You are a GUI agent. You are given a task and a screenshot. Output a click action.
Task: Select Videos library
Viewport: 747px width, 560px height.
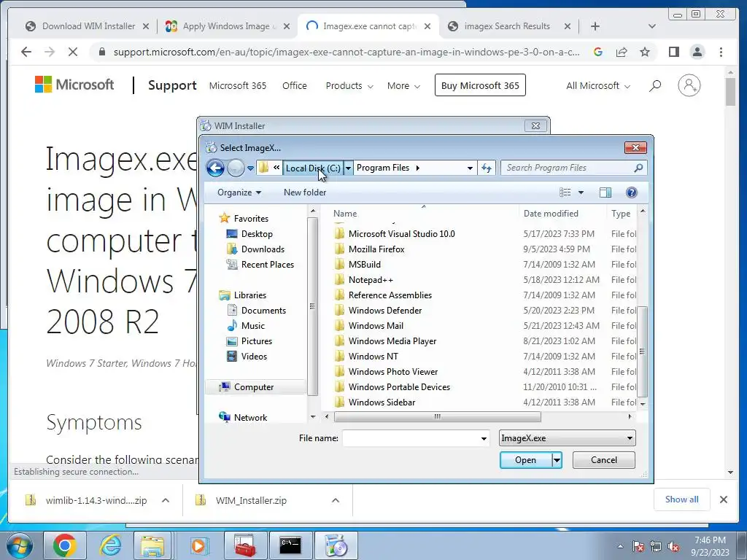(x=254, y=356)
